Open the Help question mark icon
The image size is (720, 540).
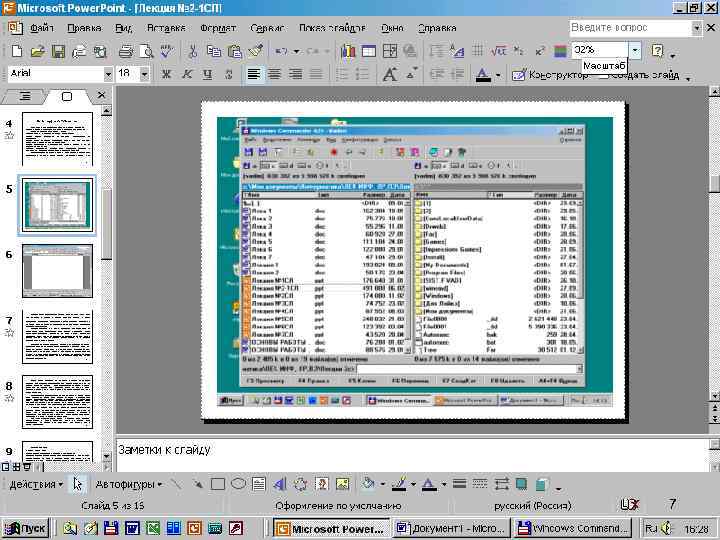pos(658,51)
